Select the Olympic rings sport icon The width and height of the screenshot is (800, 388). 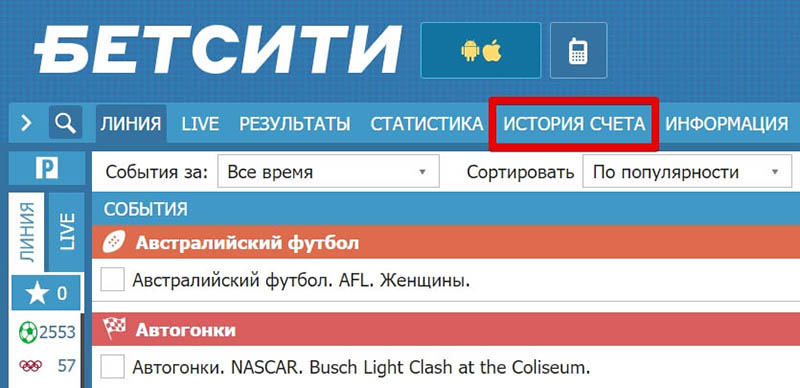31,366
